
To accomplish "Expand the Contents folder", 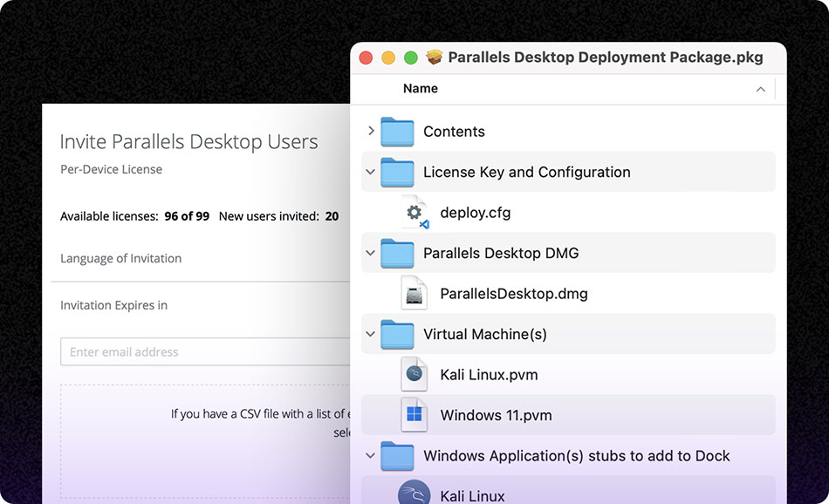I will click(x=369, y=131).
